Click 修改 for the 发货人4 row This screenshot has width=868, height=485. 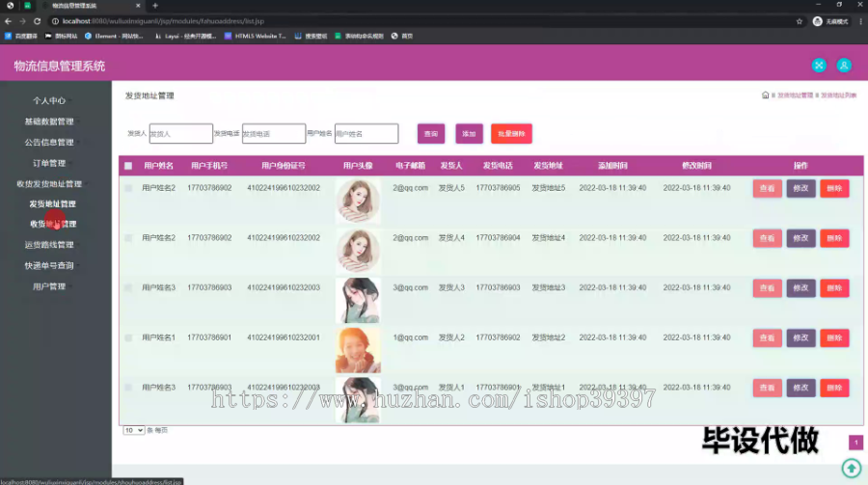[x=800, y=238]
